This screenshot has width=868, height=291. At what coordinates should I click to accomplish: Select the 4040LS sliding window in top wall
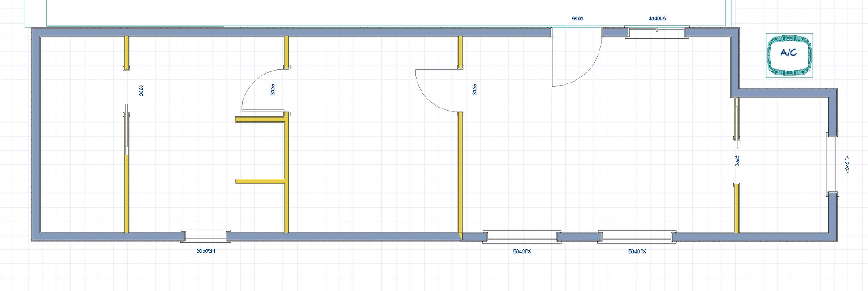(x=657, y=32)
